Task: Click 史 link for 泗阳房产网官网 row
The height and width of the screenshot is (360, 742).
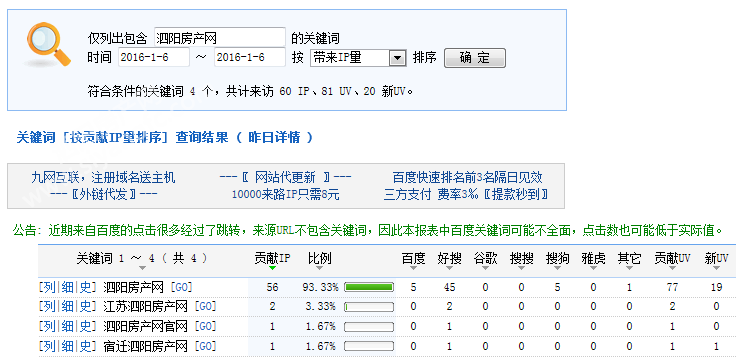Action: [x=85, y=326]
